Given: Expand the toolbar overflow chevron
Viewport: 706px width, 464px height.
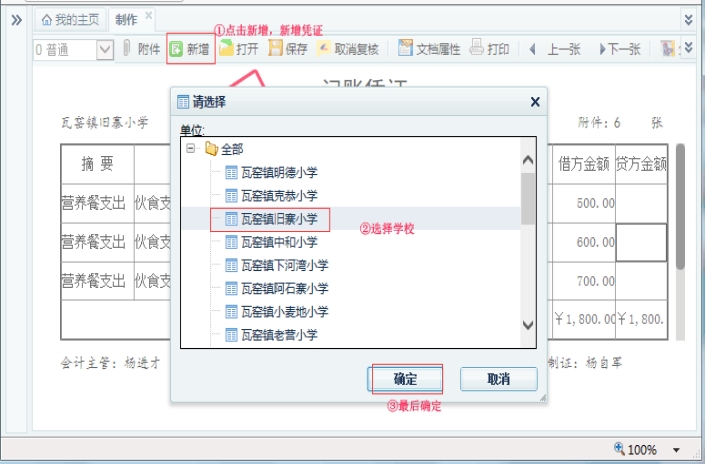Looking at the screenshot, I should 688,47.
